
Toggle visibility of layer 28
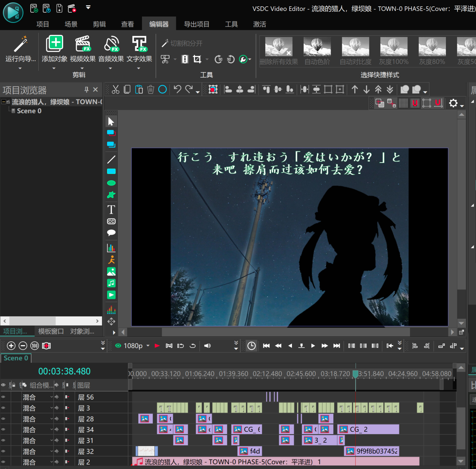click(3, 419)
